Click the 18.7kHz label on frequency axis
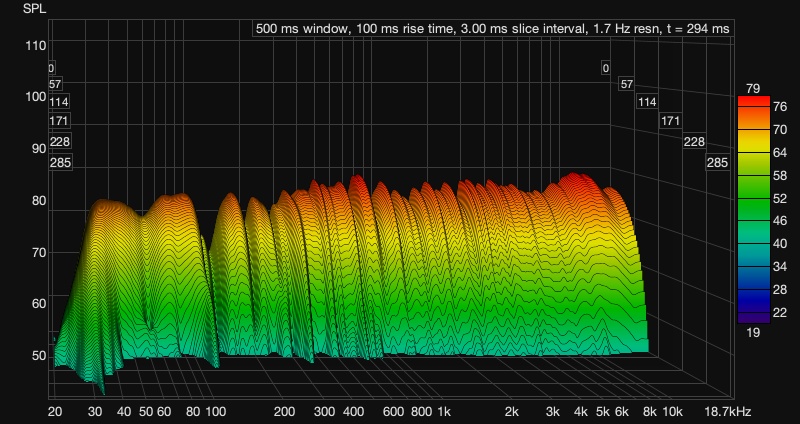Screen dimensions: 800x424 [727, 412]
